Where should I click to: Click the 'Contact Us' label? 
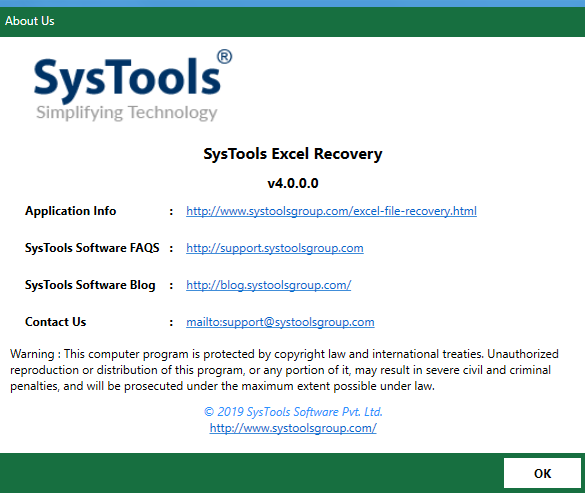(56, 322)
